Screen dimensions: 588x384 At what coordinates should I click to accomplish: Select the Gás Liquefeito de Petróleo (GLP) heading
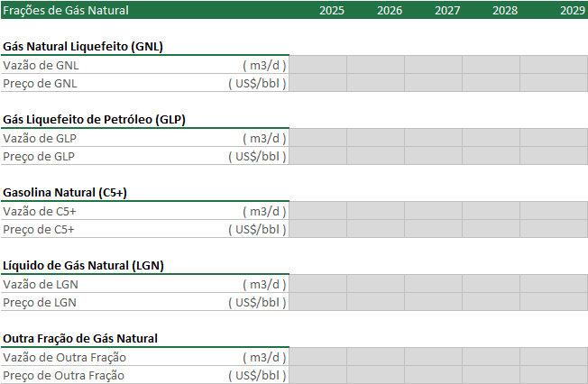click(95, 119)
